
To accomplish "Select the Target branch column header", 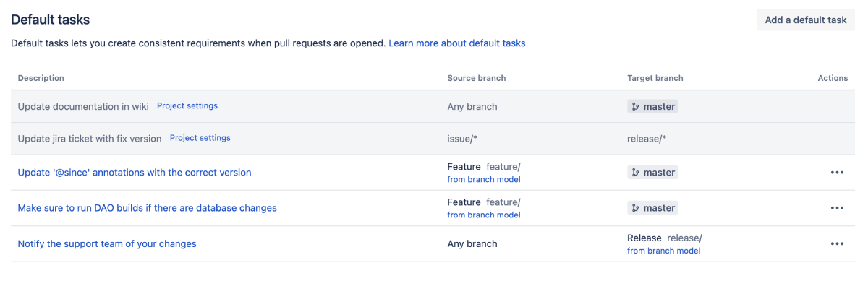I will click(655, 78).
